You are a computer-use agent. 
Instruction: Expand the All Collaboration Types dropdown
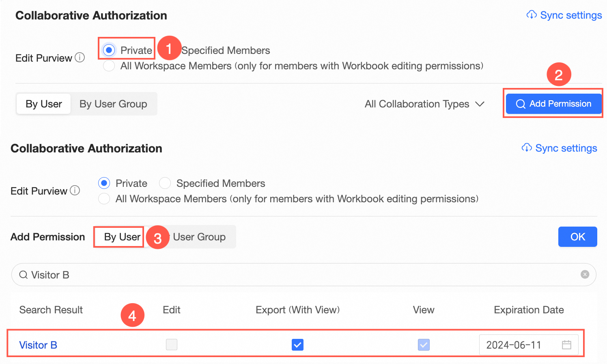[x=424, y=104]
